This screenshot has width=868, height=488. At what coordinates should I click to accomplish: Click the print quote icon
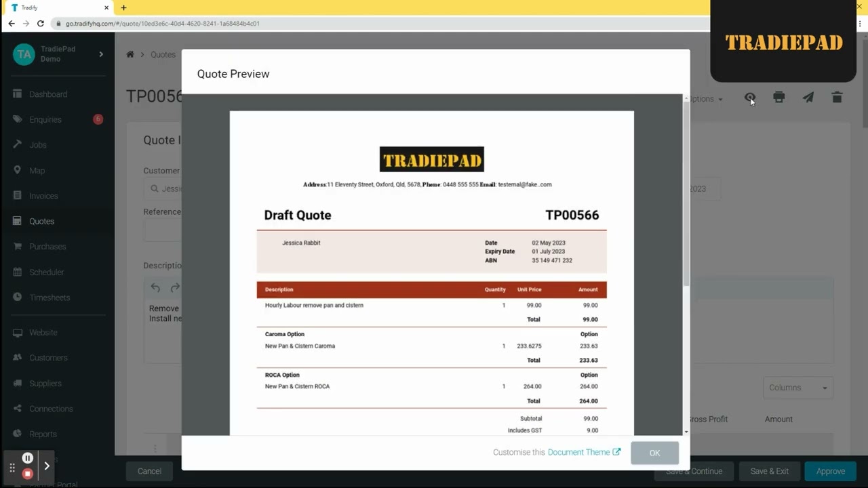click(778, 98)
